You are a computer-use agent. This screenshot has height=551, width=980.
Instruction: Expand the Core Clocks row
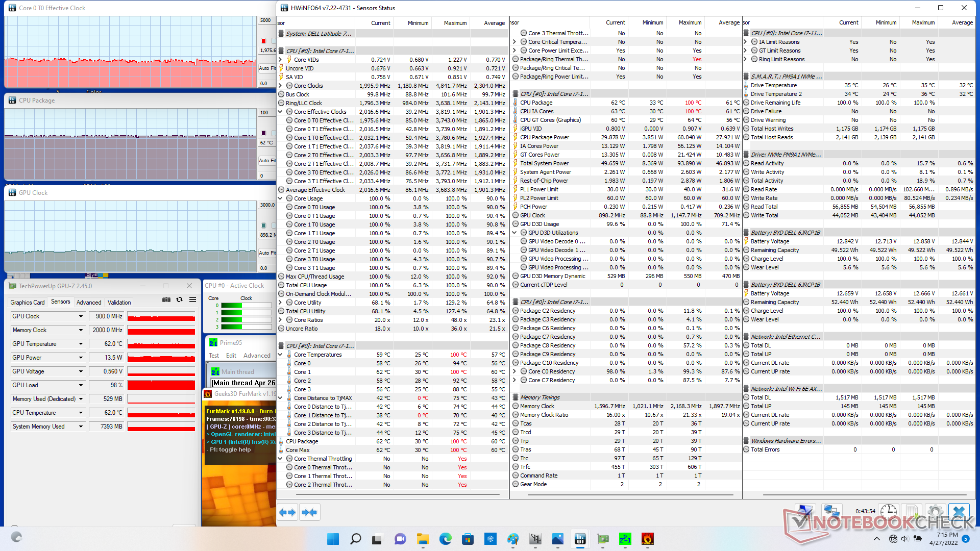click(280, 86)
